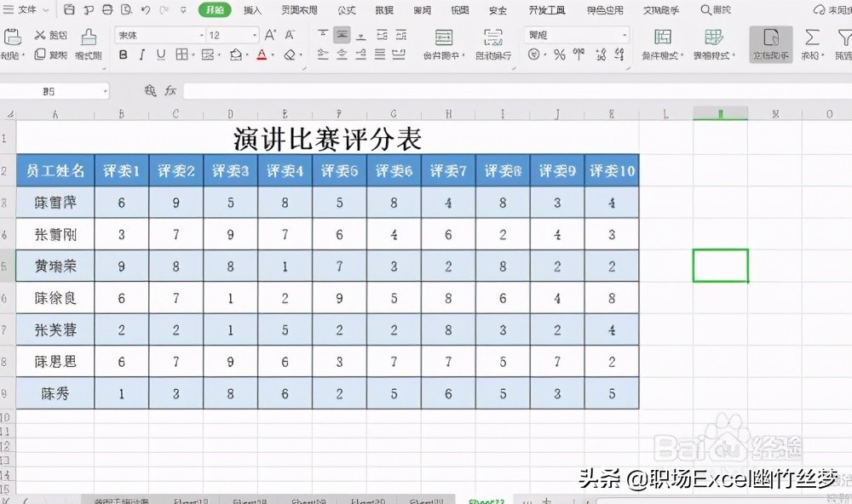Toggle italic formatting
This screenshot has height=504, width=852.
[x=141, y=54]
